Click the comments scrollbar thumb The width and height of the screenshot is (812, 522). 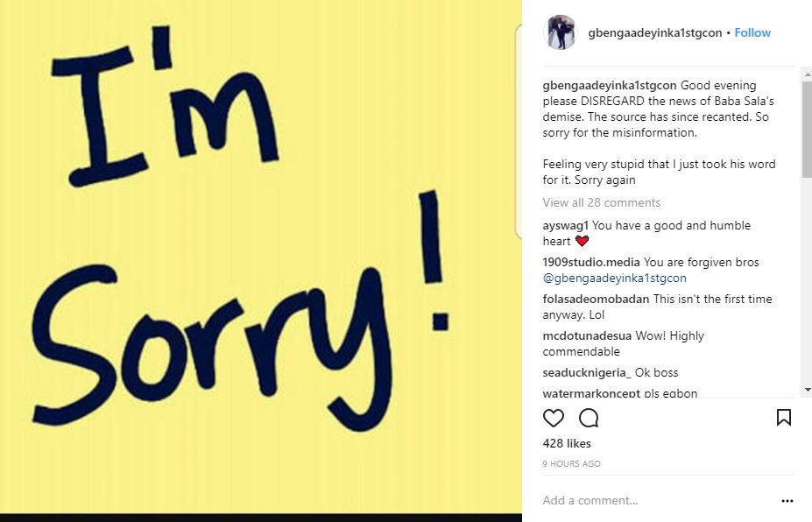point(807,130)
